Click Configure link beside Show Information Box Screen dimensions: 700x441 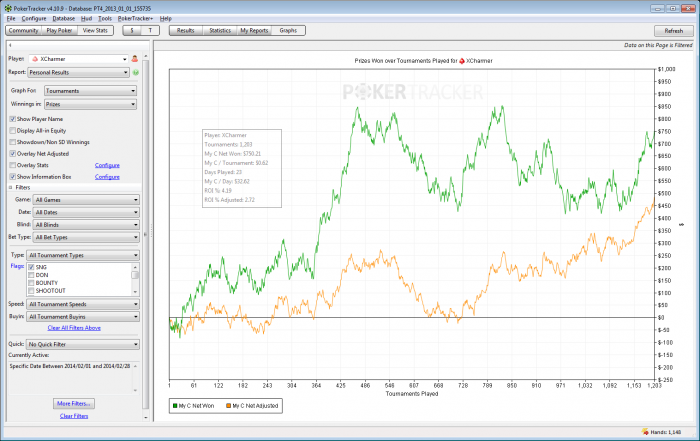tap(107, 177)
